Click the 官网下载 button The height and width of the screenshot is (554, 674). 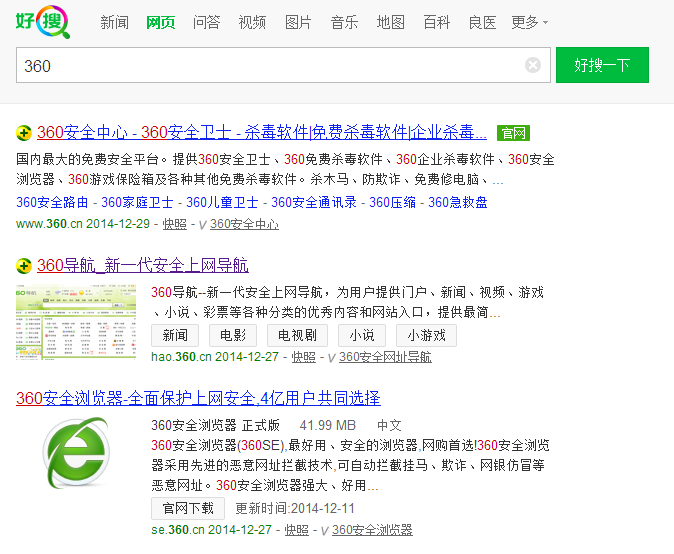coord(188,508)
